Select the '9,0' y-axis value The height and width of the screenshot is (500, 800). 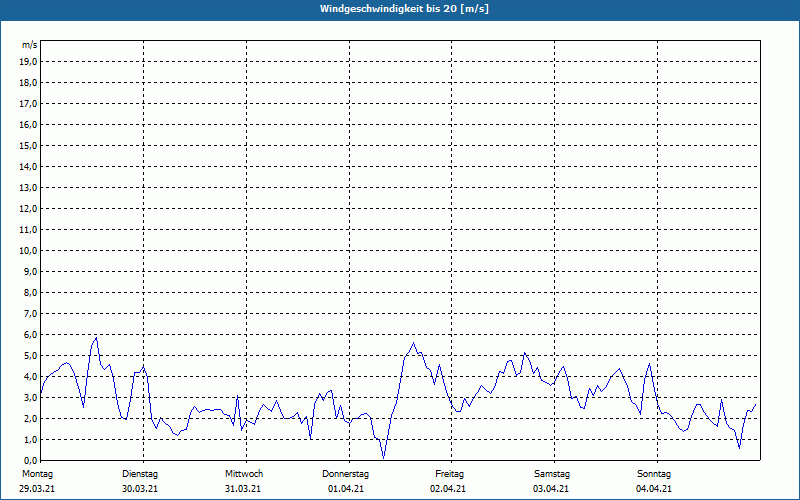click(31, 271)
